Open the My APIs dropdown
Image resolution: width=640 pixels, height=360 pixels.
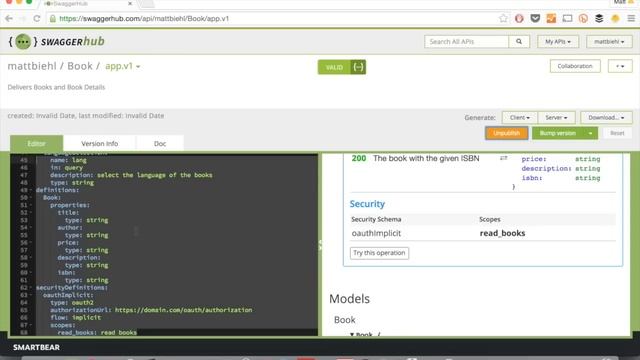(x=558, y=42)
